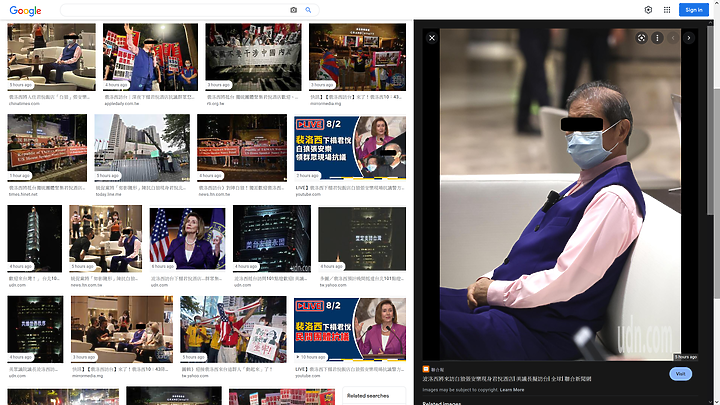Click the blue magnifier search icon
This screenshot has width=720, height=405.
308,10
